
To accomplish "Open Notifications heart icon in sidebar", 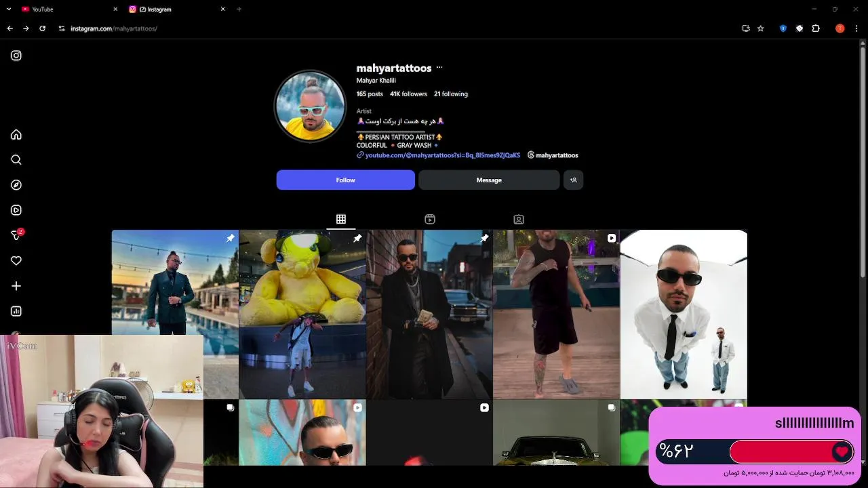I will (x=16, y=260).
